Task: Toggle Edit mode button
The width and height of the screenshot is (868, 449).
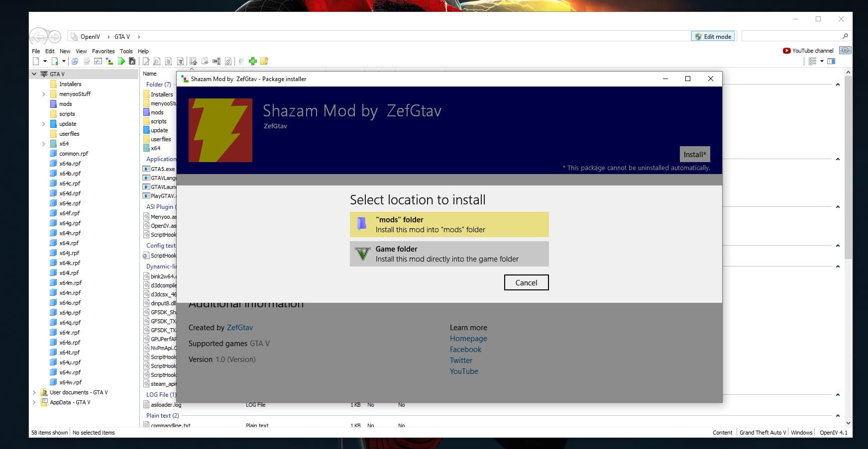Action: [713, 36]
